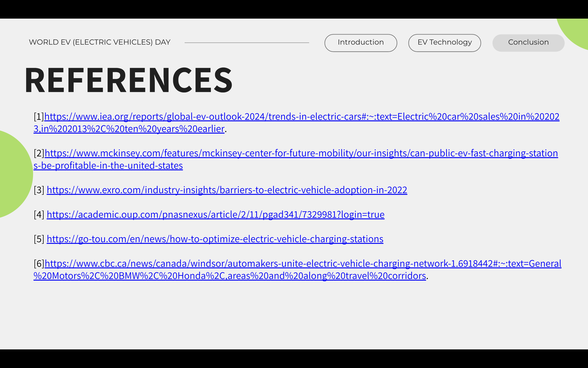Click the black bar above the slide
The image size is (588, 368).
[294, 9]
